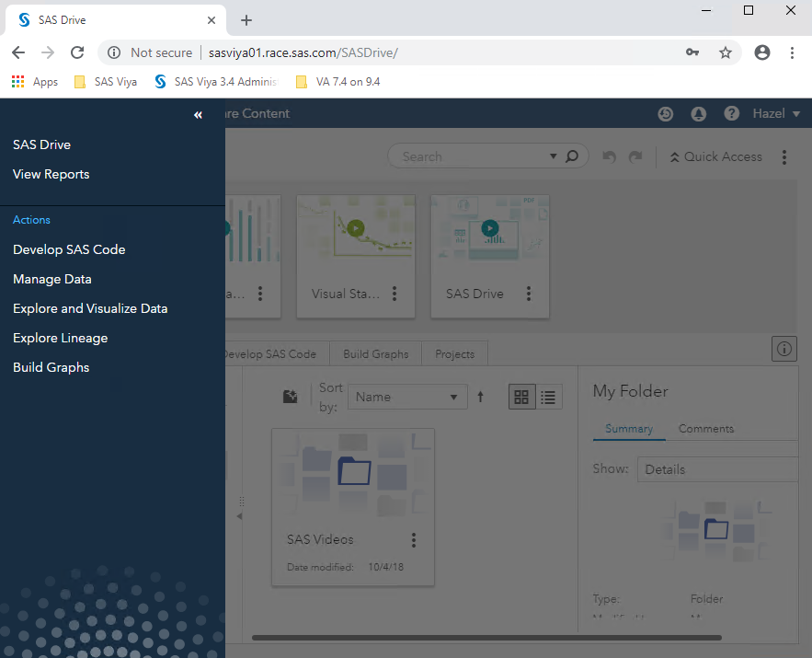Open Explore Lineage action
812x658 pixels.
[60, 338]
